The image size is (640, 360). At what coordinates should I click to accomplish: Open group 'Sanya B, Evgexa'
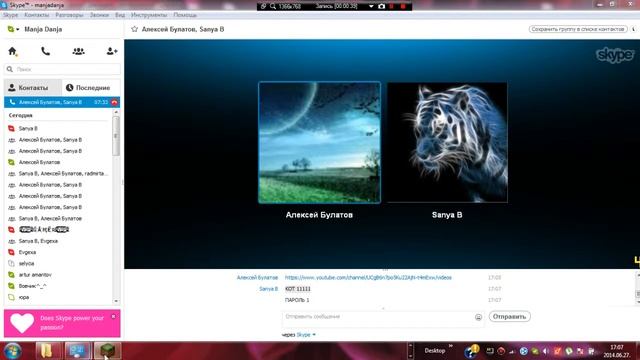[38, 241]
